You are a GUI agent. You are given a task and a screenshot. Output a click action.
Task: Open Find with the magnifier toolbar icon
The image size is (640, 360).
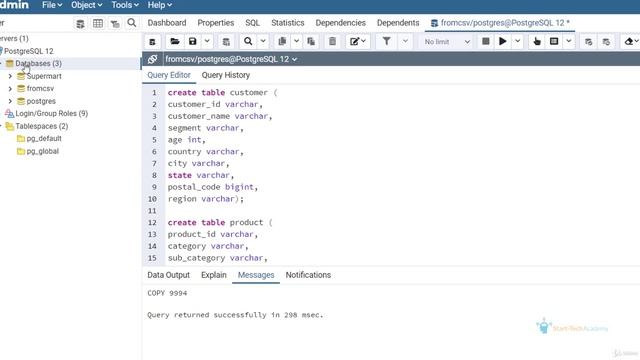pyautogui.click(x=248, y=41)
